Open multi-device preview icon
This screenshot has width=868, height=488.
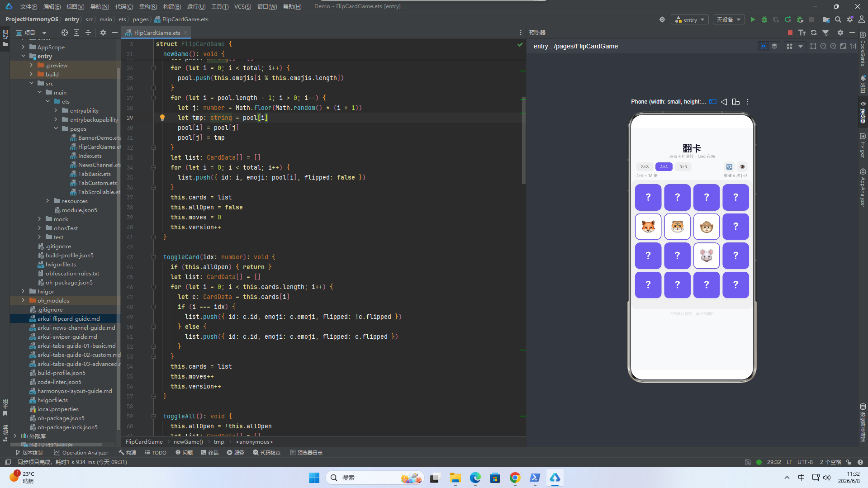(x=736, y=102)
